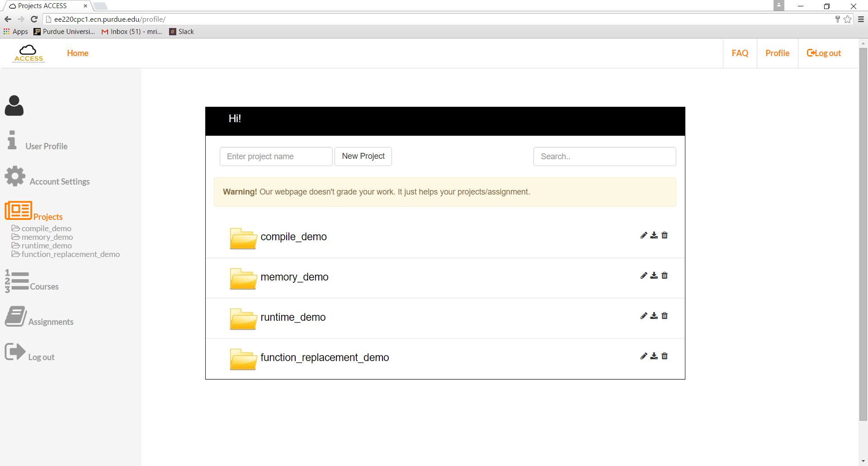Click the page vertical scrollbar
This screenshot has height=466, width=868.
863,235
